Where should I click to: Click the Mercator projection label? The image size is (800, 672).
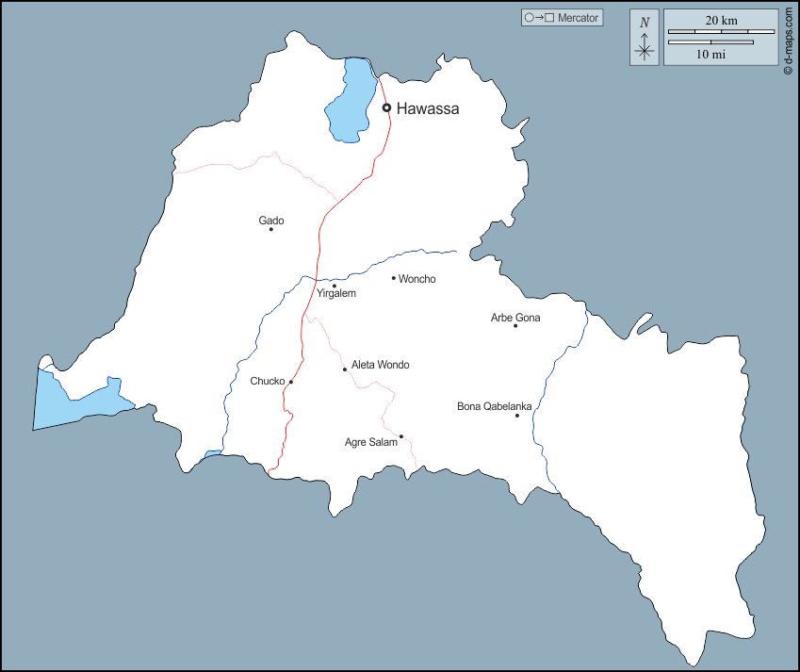(562, 18)
